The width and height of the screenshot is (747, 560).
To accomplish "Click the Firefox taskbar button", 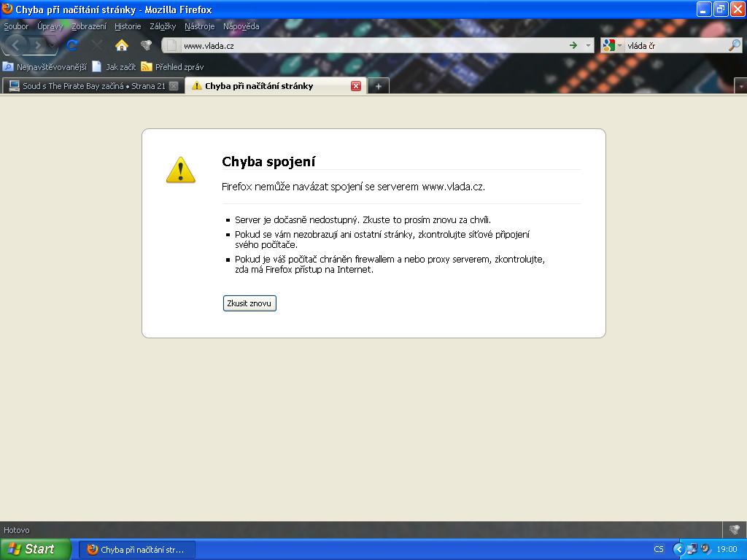I will [x=136, y=550].
